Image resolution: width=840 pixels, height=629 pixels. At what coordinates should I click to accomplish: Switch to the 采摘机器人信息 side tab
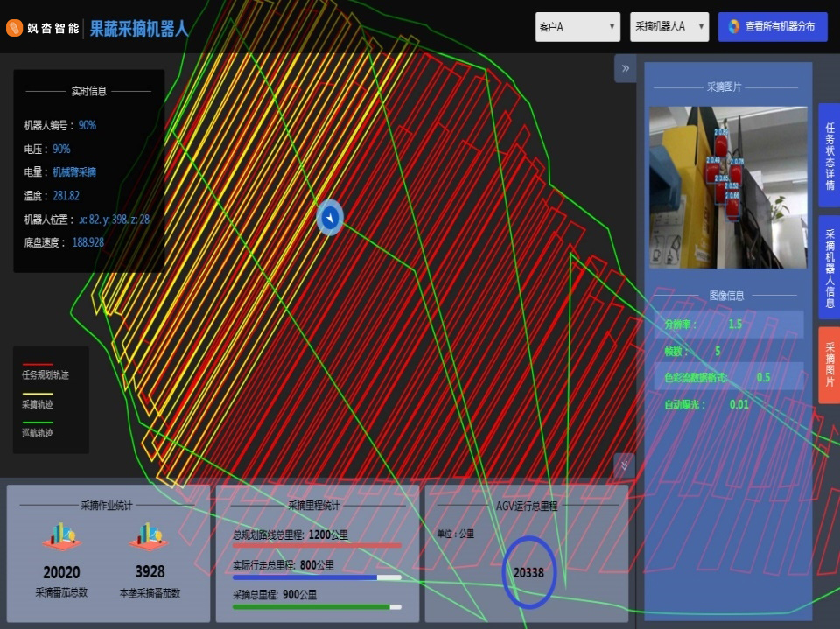point(829,268)
